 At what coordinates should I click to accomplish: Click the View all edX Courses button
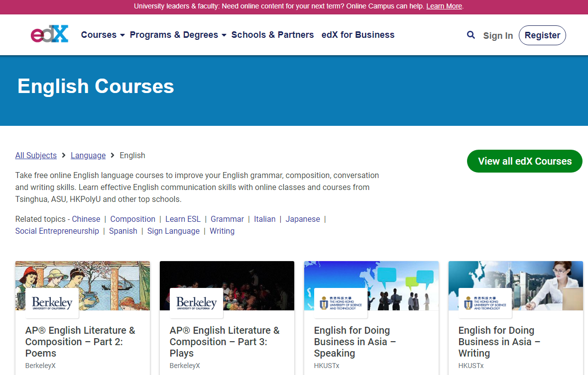[x=525, y=161]
